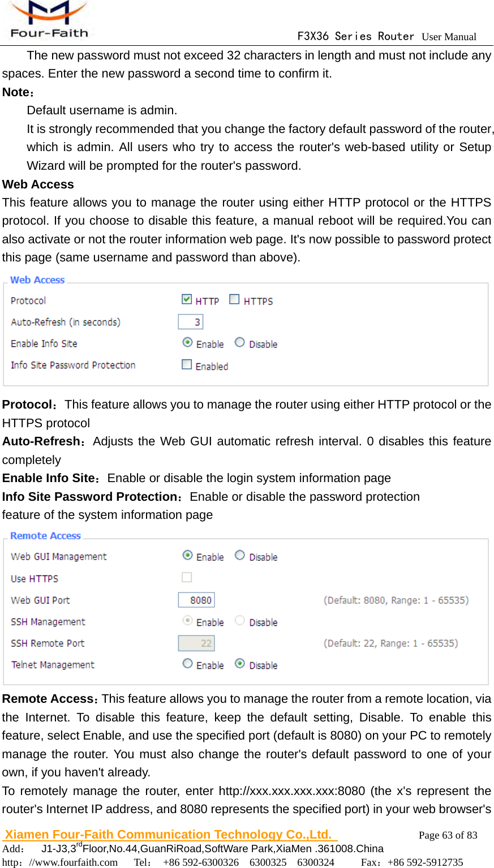Disable Web GUI Management
Viewport: 494px width, 868px height.
click(240, 555)
